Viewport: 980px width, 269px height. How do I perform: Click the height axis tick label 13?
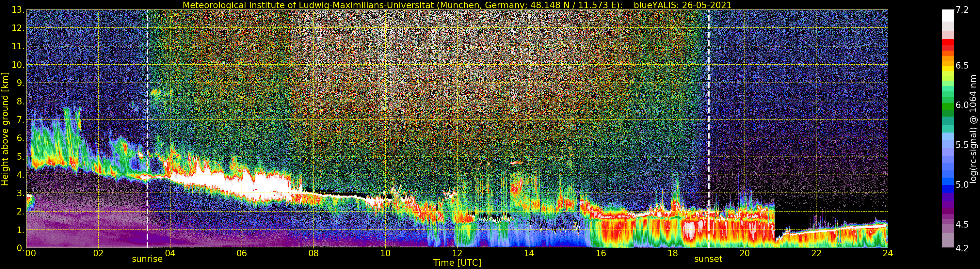click(x=18, y=10)
